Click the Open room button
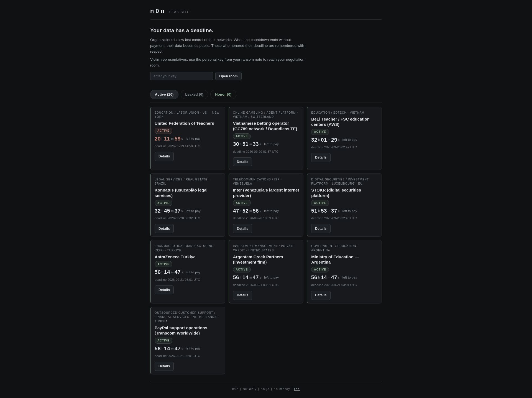Image resolution: width=532 pixels, height=398 pixels. pyautogui.click(x=228, y=76)
